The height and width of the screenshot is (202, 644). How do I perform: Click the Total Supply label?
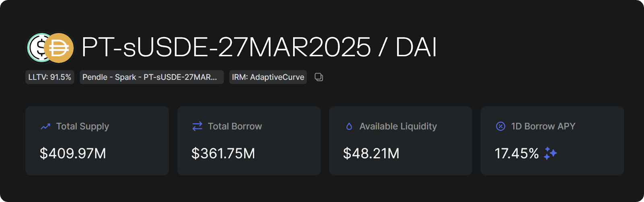click(x=83, y=126)
